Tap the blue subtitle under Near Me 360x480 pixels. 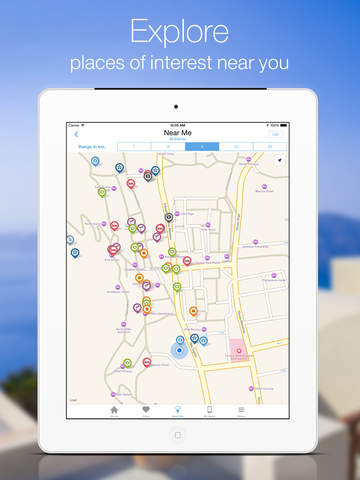[177, 139]
